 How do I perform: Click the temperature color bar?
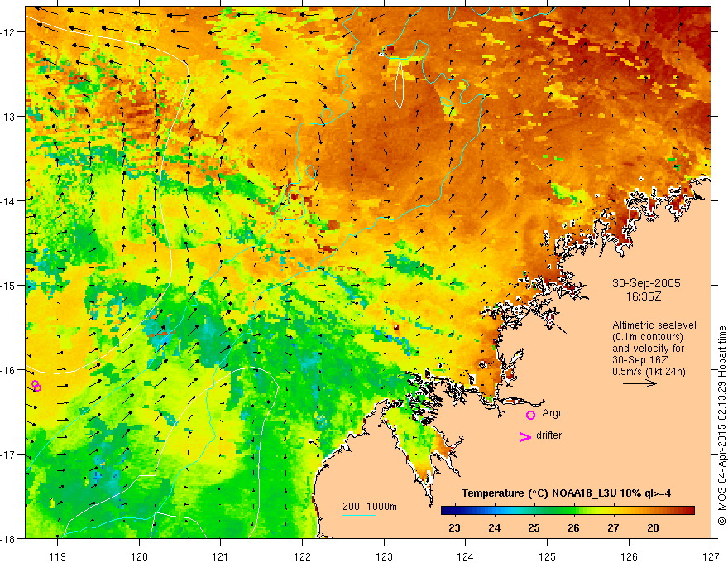[x=568, y=511]
